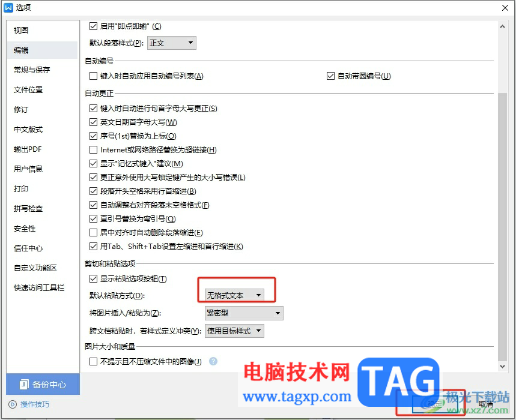Enable 不提示且不压缩文件中的图像 checkbox
The image size is (516, 420).
coord(94,362)
